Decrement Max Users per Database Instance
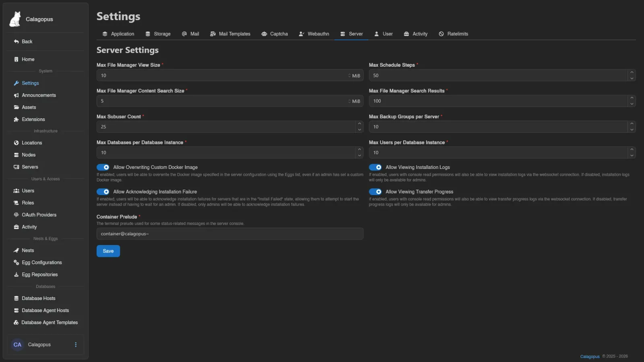 [632, 155]
